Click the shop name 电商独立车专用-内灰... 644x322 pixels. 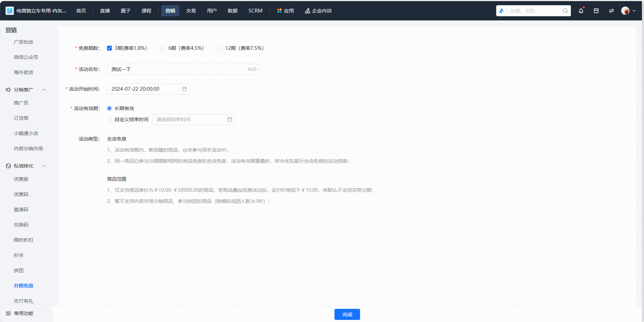tap(42, 11)
